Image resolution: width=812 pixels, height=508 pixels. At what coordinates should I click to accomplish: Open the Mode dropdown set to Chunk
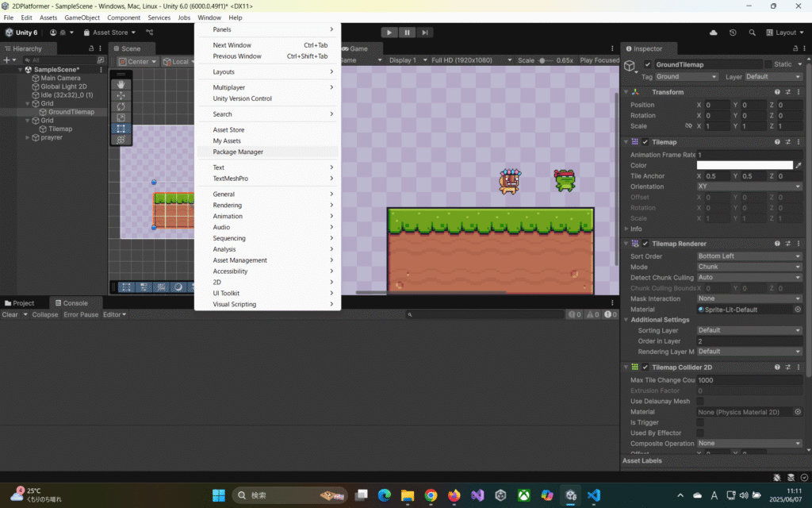[749, 267]
